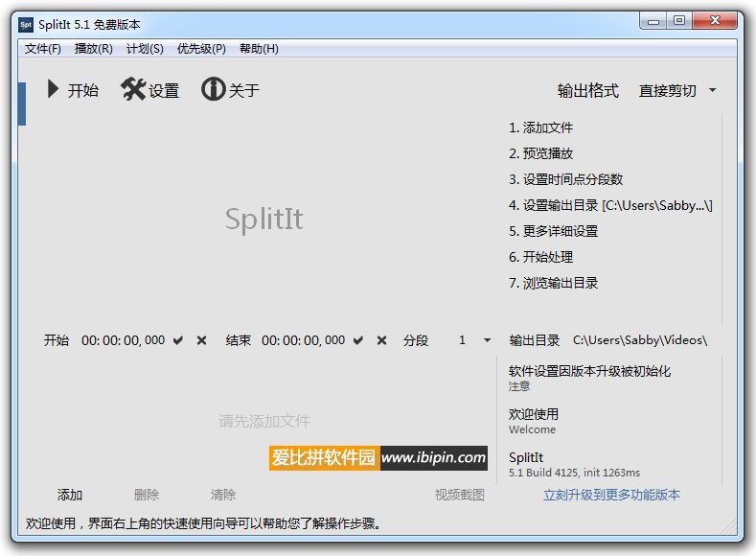
Task: Click the segment count value 1
Action: pos(462,340)
